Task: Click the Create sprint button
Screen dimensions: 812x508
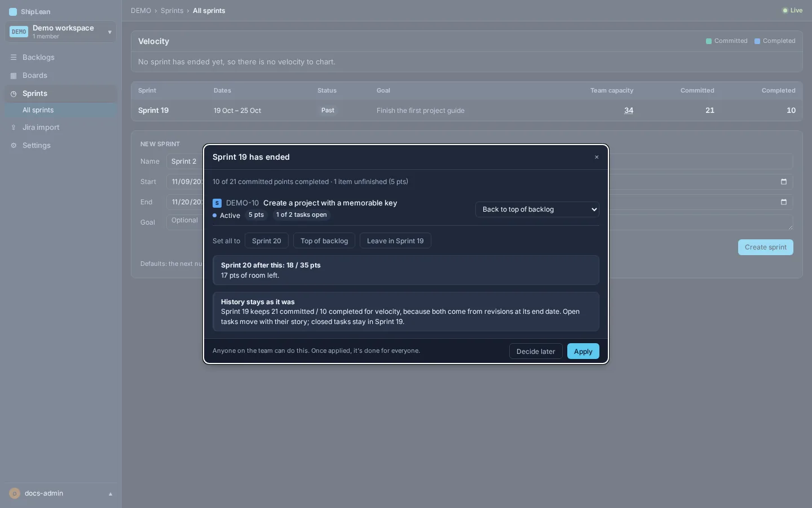Action: coord(766,247)
